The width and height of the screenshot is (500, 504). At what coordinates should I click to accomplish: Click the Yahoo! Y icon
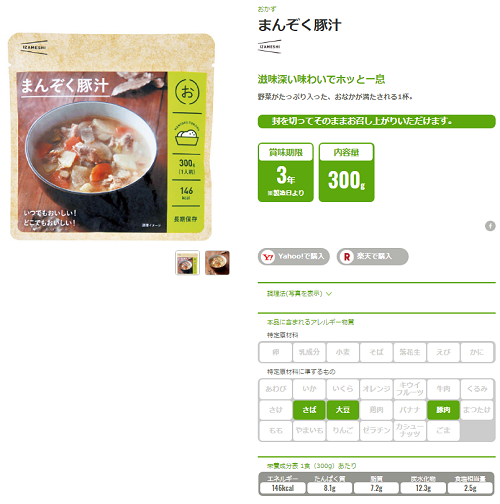pyautogui.click(x=268, y=257)
